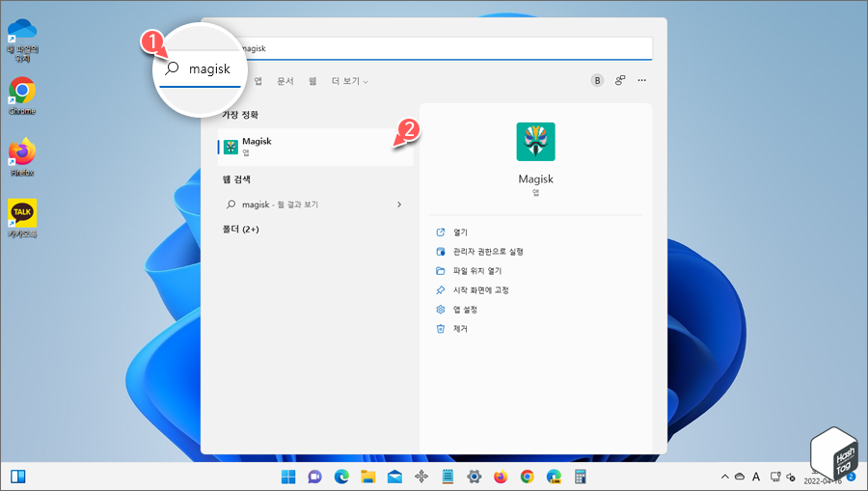This screenshot has height=491, width=868.
Task: Open the Notepad icon on taskbar
Action: click(448, 477)
